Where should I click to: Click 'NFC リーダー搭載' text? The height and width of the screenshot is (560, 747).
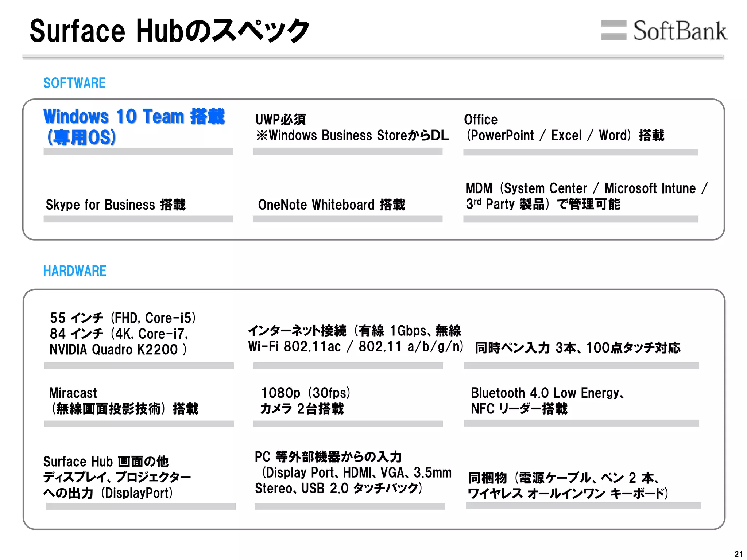coord(519,409)
